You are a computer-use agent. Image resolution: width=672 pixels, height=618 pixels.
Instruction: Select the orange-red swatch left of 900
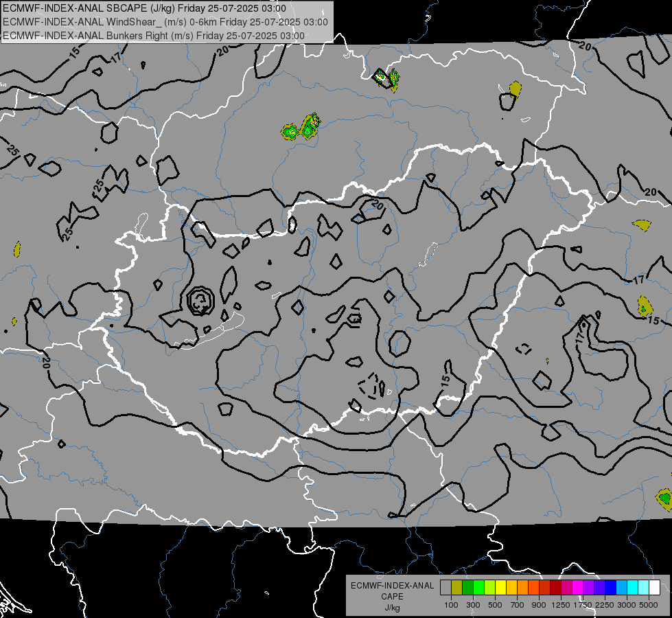pos(533,588)
